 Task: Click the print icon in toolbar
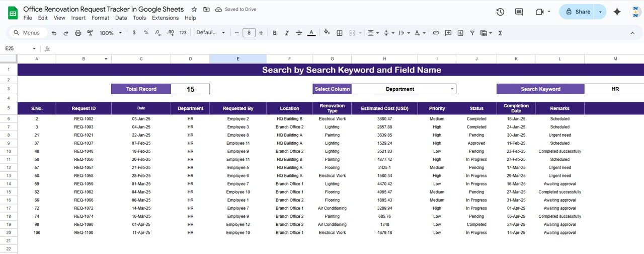[78, 33]
